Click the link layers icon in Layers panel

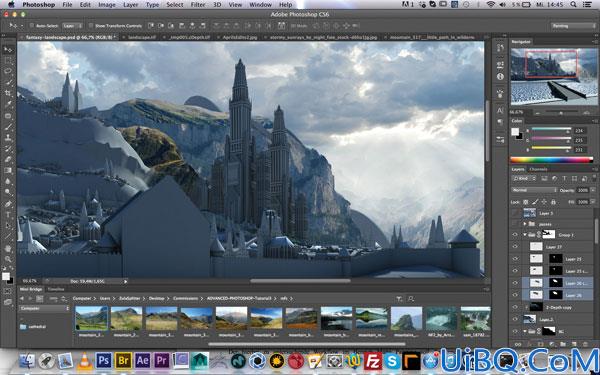coord(517,344)
